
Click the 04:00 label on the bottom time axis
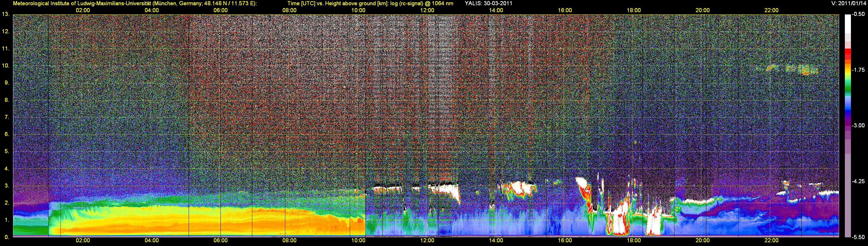click(152, 241)
